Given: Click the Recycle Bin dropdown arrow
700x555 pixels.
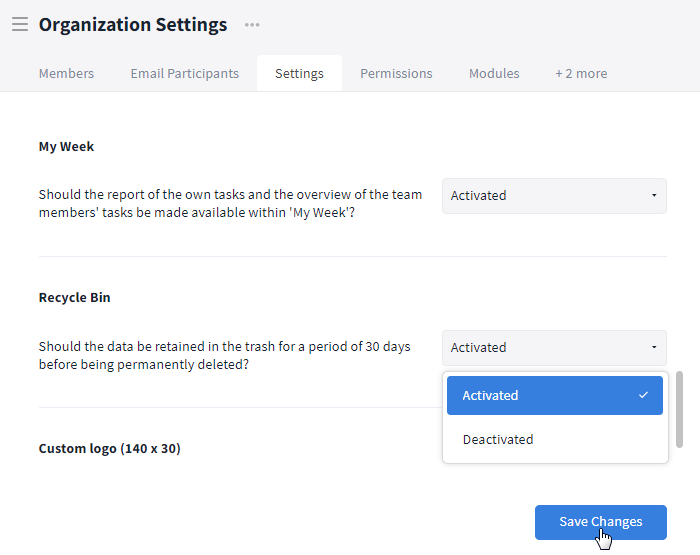Looking at the screenshot, I should pyautogui.click(x=654, y=348).
